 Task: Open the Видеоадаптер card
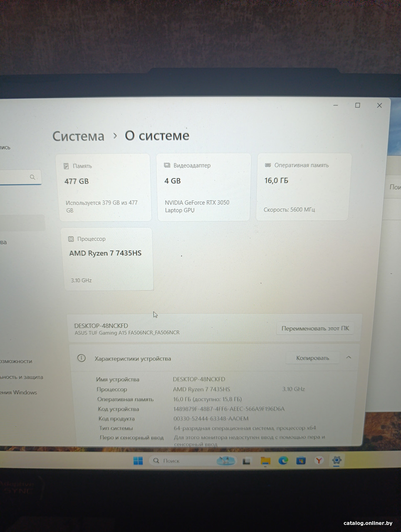coord(203,187)
